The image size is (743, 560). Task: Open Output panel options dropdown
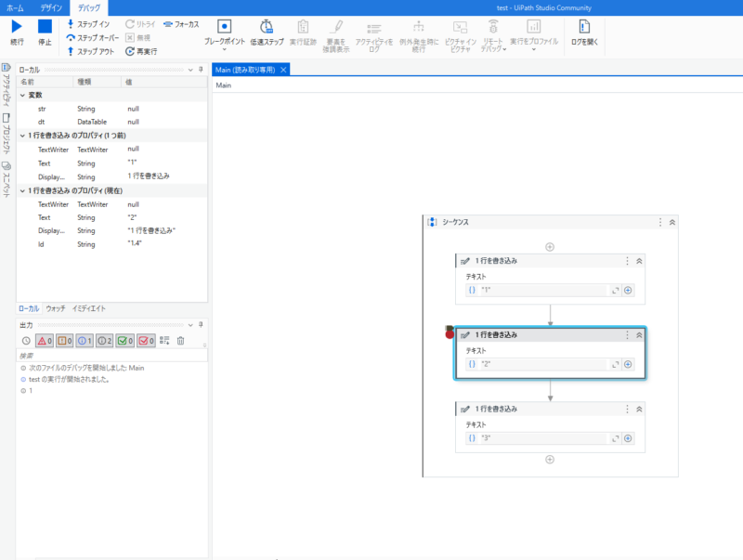[x=190, y=325]
